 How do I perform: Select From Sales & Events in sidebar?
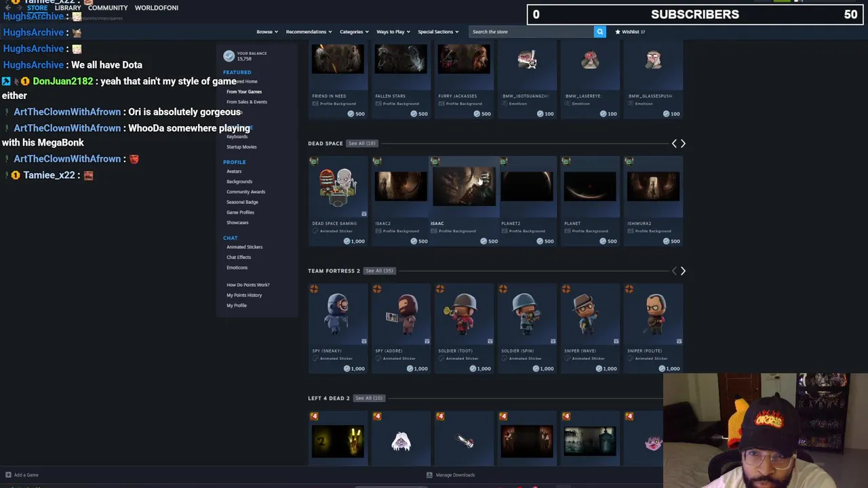[247, 102]
